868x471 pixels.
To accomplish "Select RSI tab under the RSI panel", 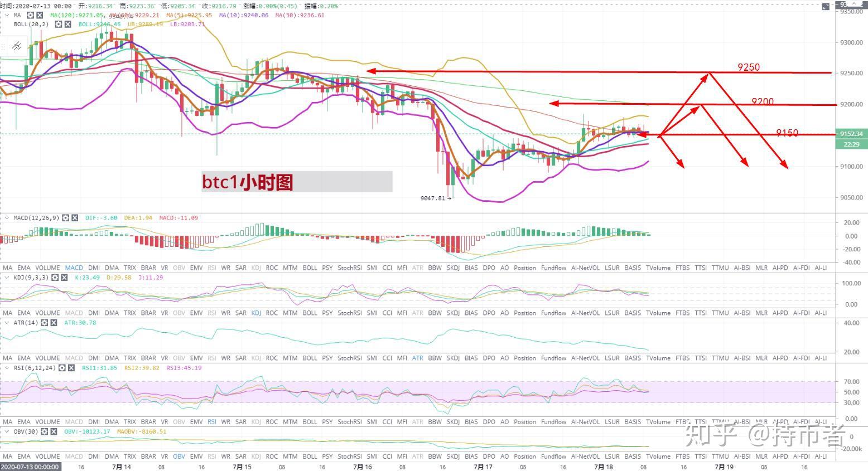I will pos(212,422).
